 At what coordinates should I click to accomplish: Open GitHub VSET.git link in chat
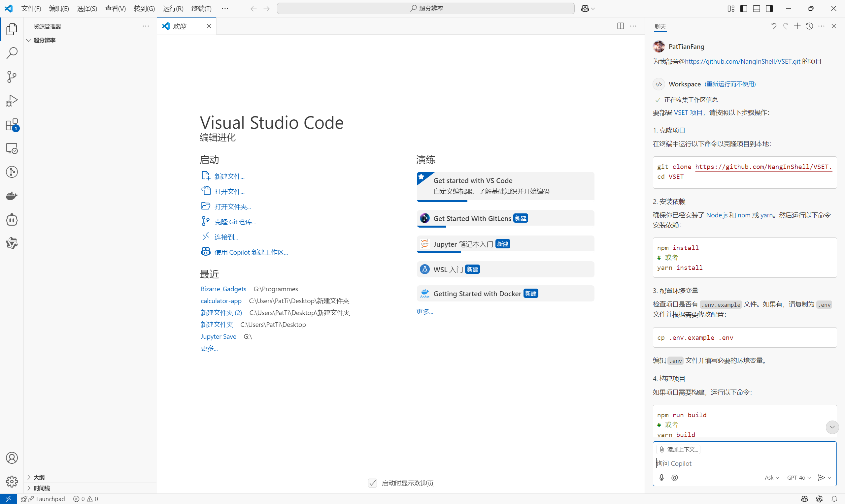742,61
